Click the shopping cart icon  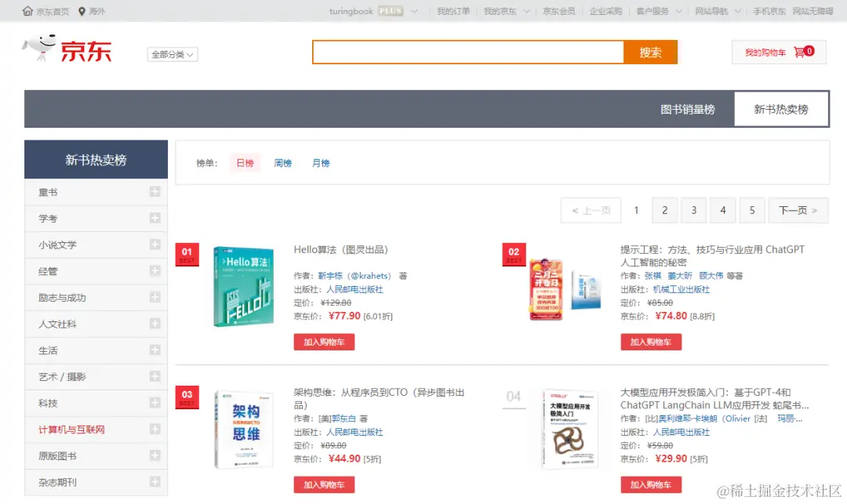[799, 52]
